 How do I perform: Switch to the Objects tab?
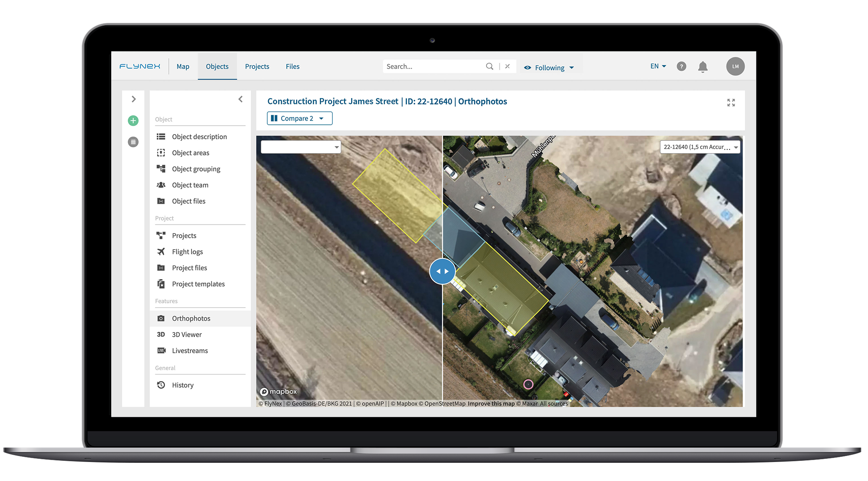(217, 66)
